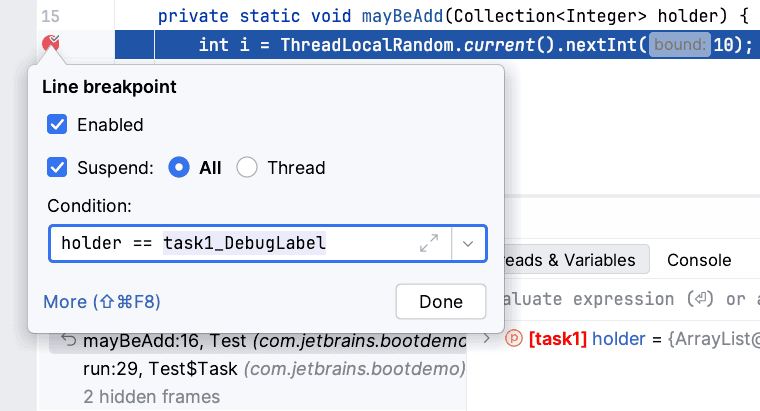Toggle the Suspend checkbox

pyautogui.click(x=57, y=168)
